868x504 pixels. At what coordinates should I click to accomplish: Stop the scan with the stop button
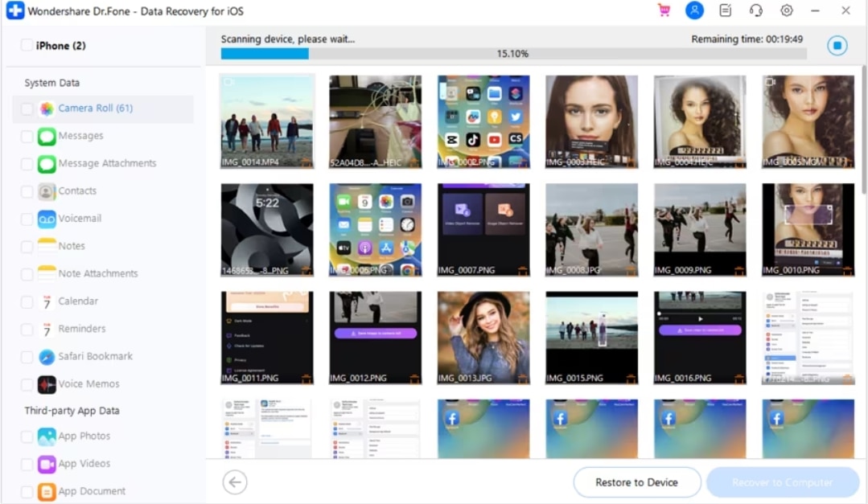[837, 45]
